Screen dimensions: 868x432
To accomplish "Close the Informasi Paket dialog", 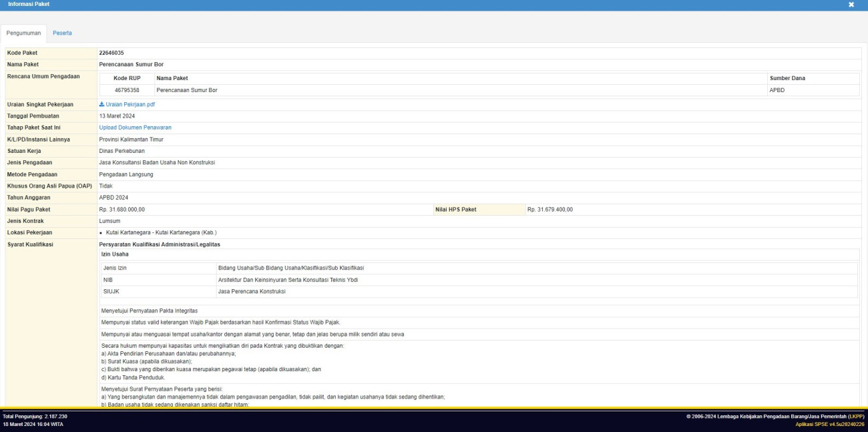I will (x=851, y=5).
